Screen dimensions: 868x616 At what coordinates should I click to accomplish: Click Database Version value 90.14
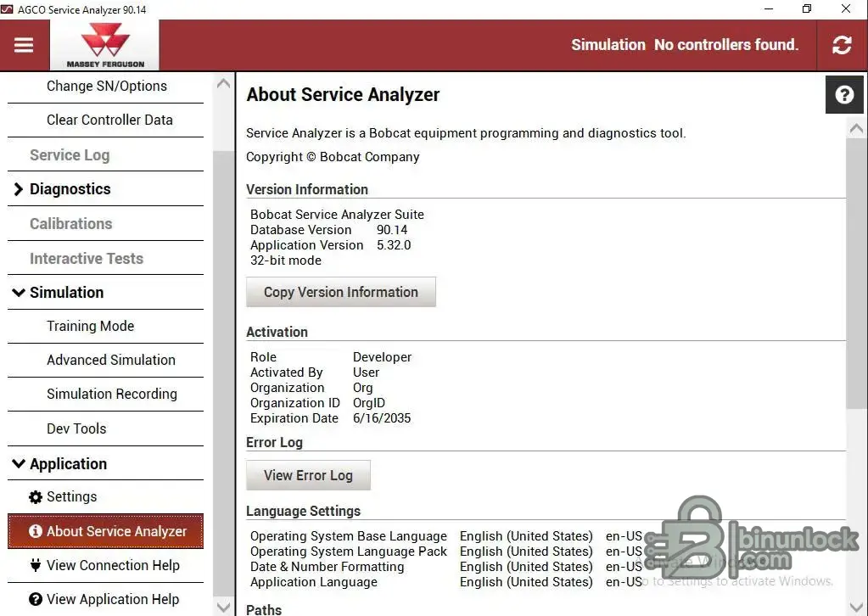(392, 230)
